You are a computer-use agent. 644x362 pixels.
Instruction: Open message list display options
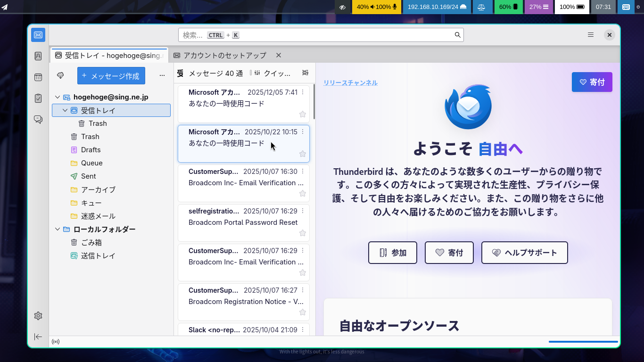tap(305, 73)
